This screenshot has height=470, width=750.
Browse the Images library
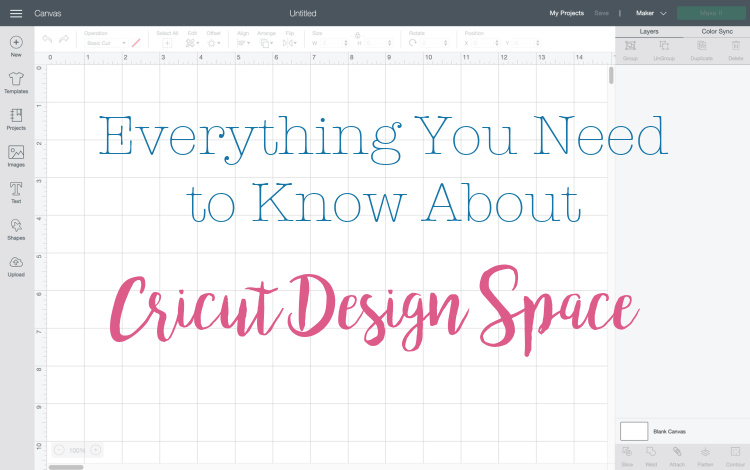[x=16, y=156]
